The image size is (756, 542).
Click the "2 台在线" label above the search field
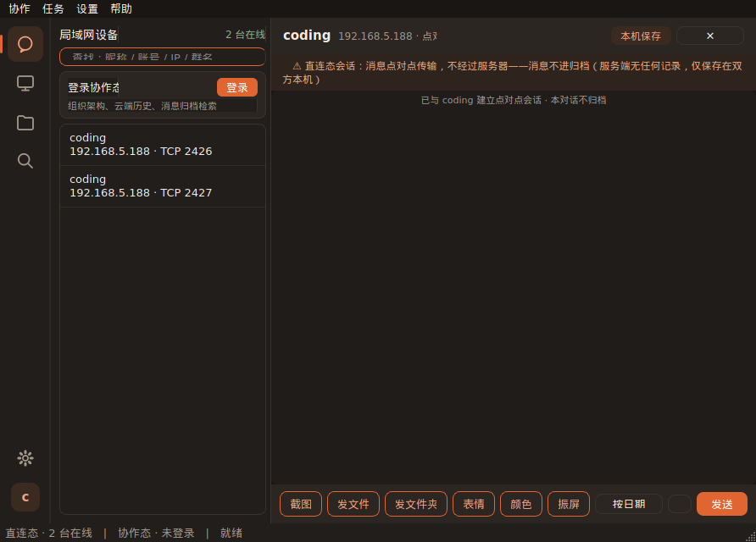pos(246,35)
